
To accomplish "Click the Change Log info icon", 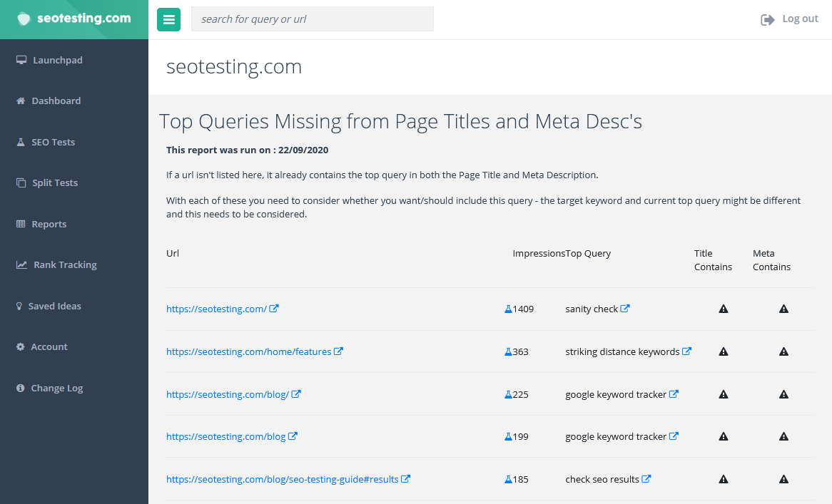I will [x=20, y=388].
